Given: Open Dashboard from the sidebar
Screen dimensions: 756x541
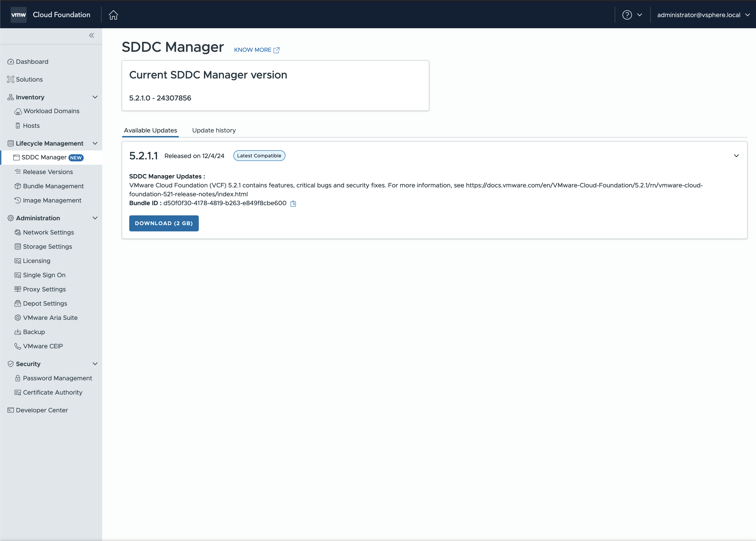Looking at the screenshot, I should pyautogui.click(x=32, y=62).
